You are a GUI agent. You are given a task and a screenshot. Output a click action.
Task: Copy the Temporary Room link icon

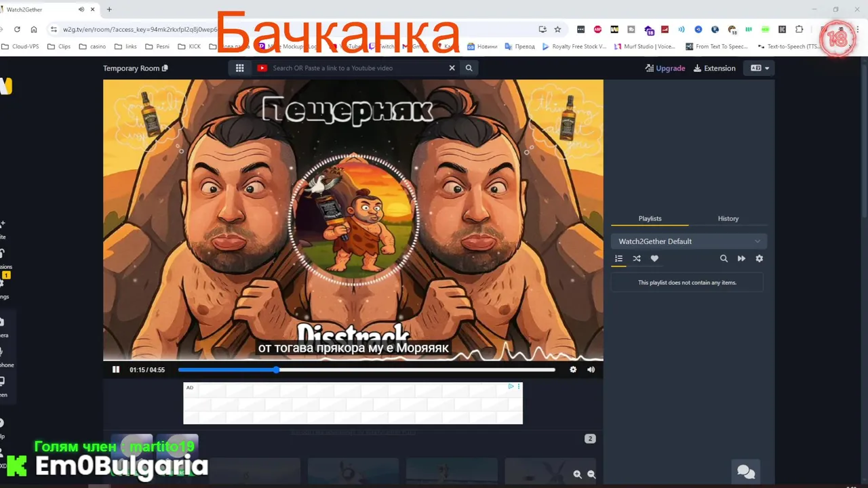click(165, 68)
